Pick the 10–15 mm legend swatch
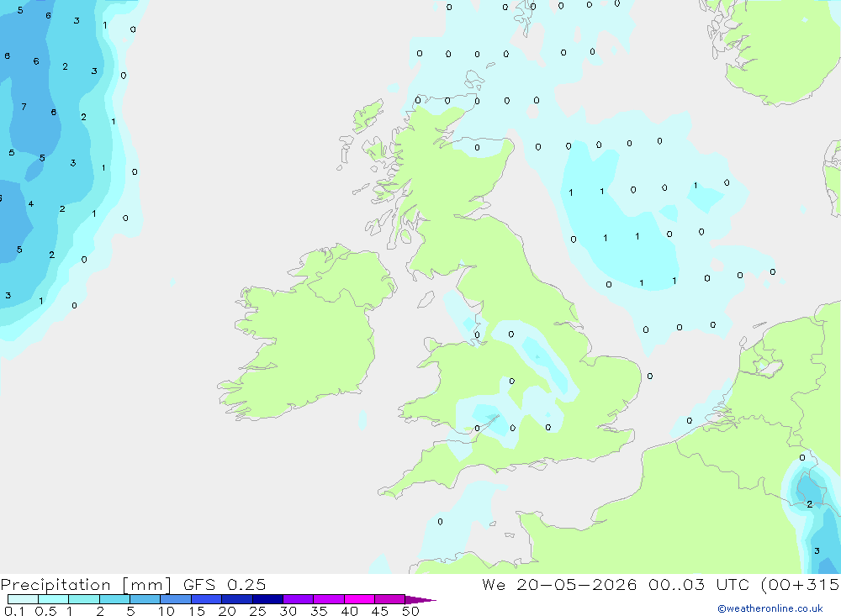The image size is (841, 616). (176, 599)
